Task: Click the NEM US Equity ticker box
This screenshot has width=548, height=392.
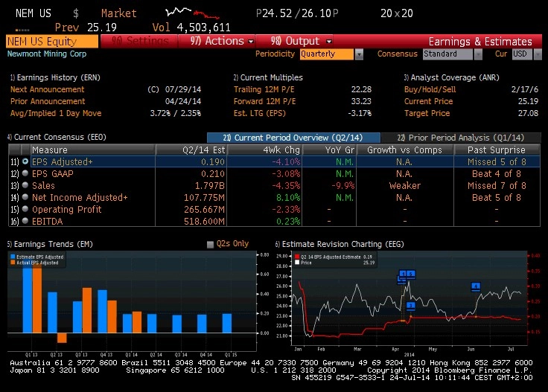Action: [52, 42]
